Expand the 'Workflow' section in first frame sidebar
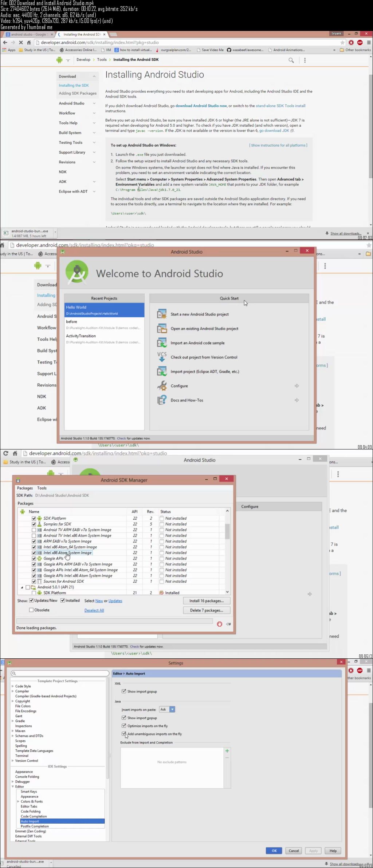The image size is (373, 868). tap(94, 113)
